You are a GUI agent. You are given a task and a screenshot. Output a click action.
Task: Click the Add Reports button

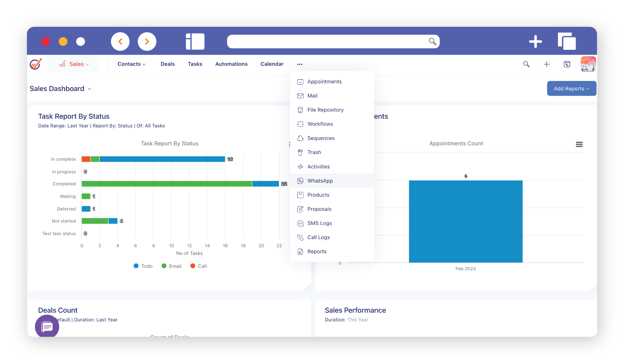(x=571, y=89)
